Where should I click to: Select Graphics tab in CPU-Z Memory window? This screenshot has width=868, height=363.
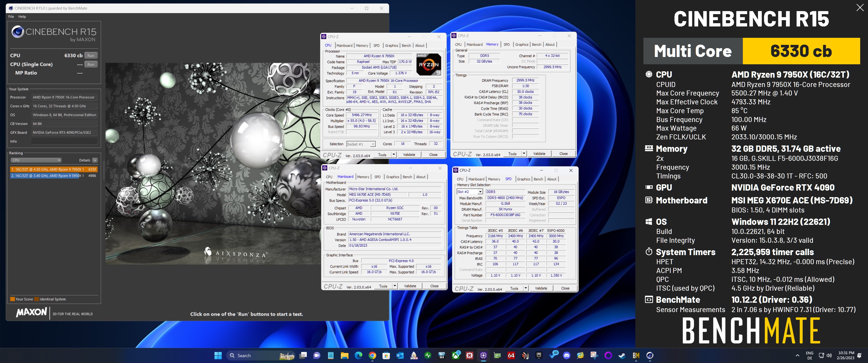(x=522, y=44)
